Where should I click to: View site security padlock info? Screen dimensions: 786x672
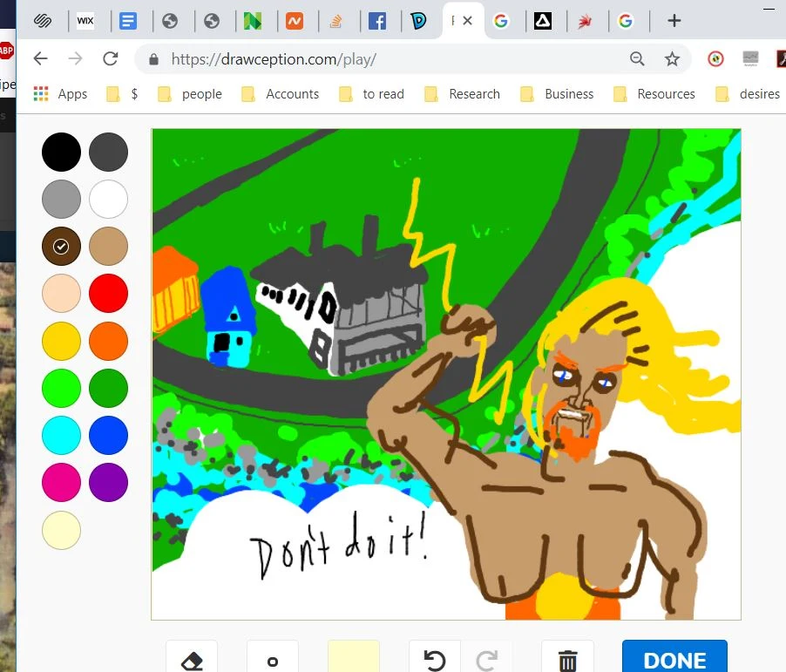click(x=154, y=59)
